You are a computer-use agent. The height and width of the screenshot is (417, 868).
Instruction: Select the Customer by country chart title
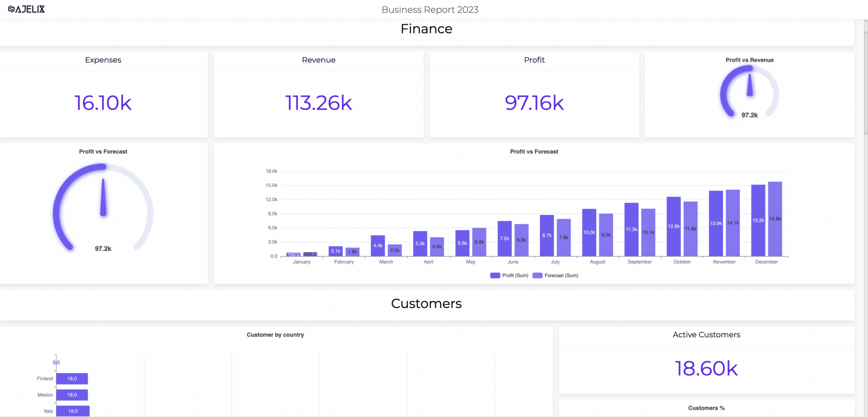[x=275, y=335]
